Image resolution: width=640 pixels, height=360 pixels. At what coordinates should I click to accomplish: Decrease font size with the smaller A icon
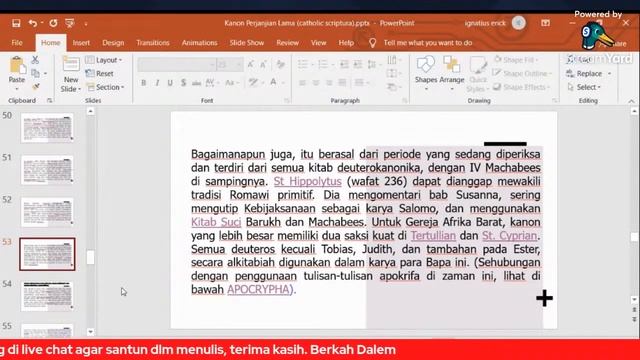264,64
